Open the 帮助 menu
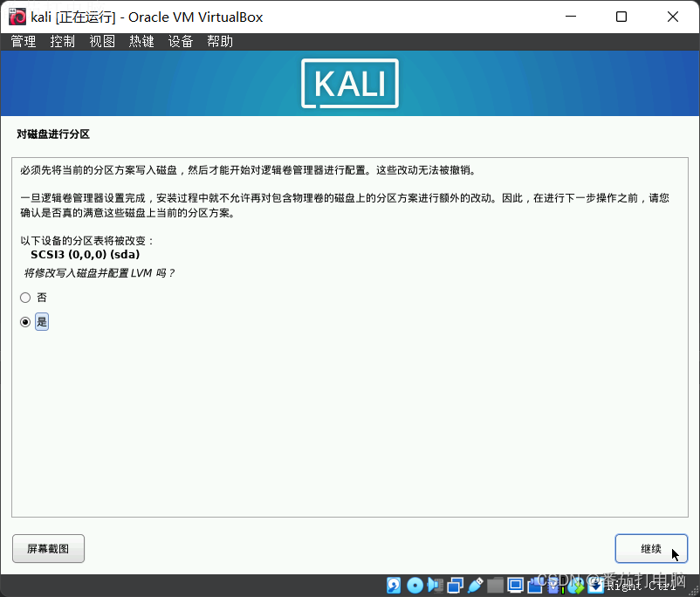 click(x=220, y=42)
